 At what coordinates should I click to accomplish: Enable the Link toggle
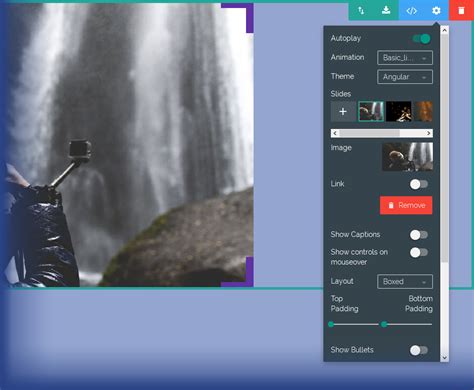coord(419,184)
